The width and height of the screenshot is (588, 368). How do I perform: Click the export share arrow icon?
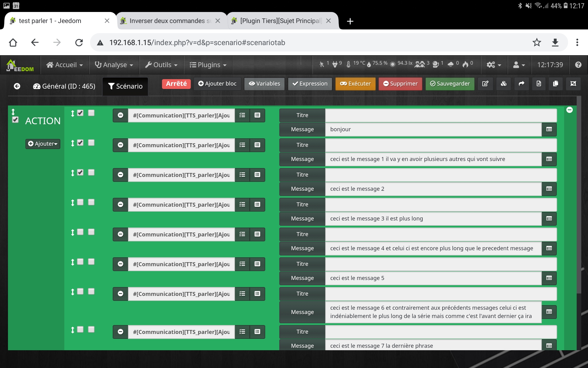click(x=521, y=84)
